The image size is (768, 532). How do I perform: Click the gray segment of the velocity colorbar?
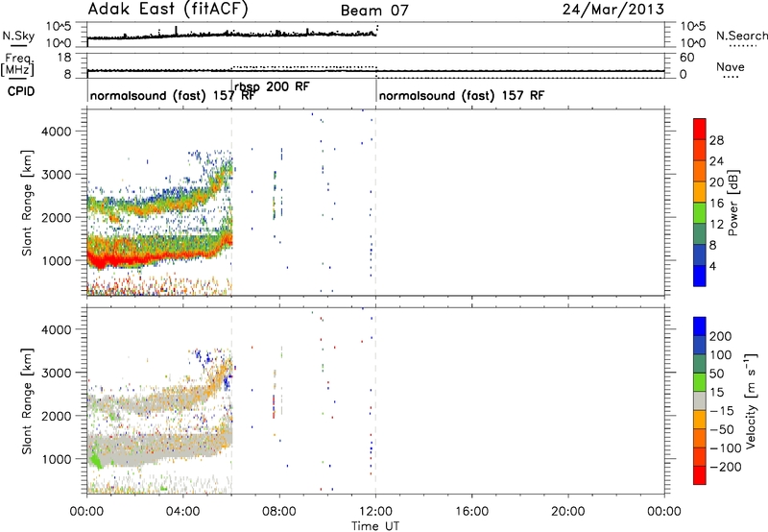(700, 401)
